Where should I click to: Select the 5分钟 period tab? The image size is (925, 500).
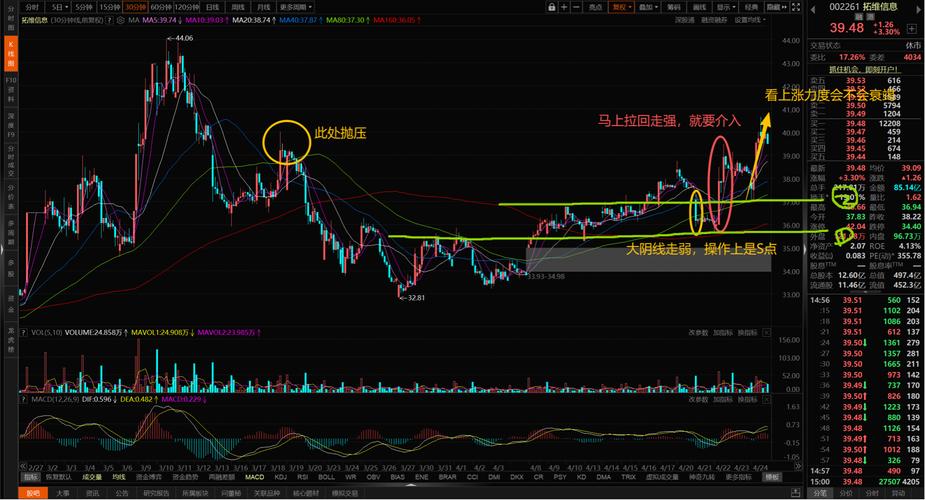point(84,7)
